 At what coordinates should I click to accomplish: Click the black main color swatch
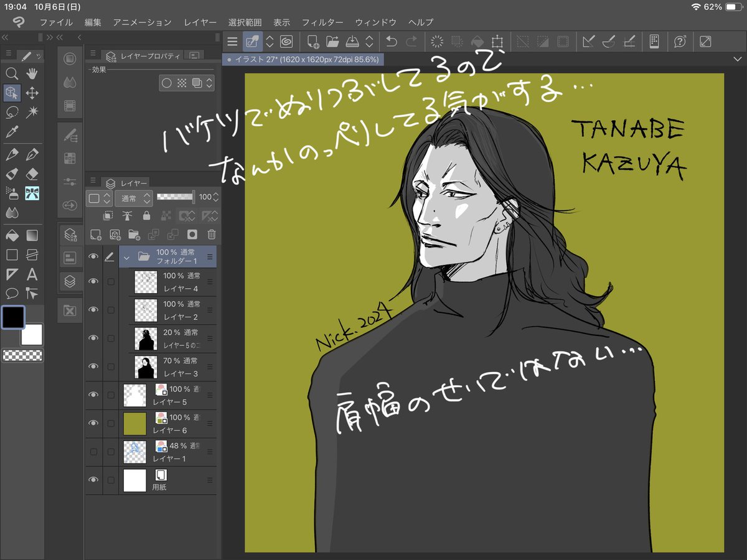click(x=12, y=317)
